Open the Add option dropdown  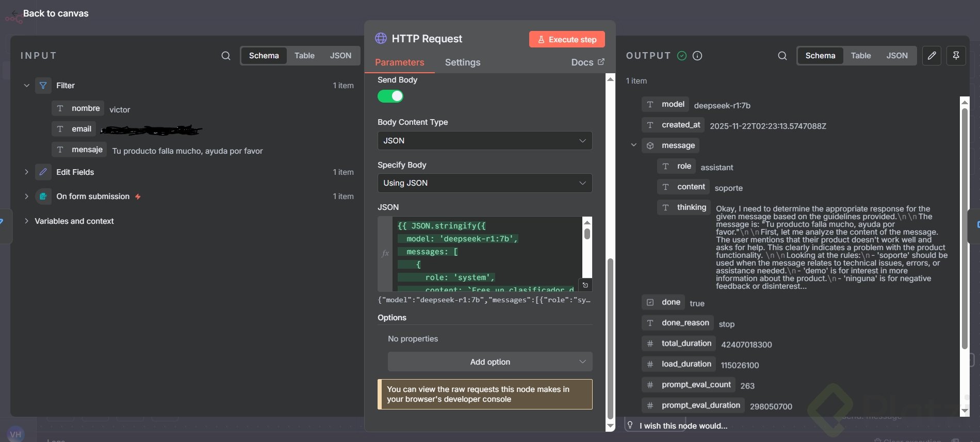tap(490, 362)
